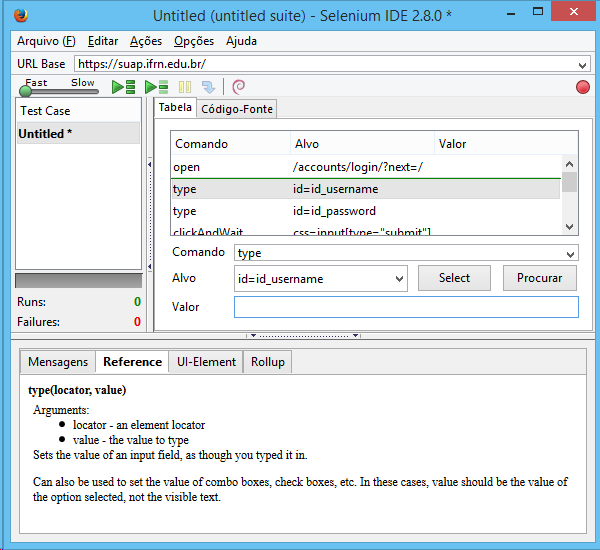Click the Valor column header

click(506, 144)
